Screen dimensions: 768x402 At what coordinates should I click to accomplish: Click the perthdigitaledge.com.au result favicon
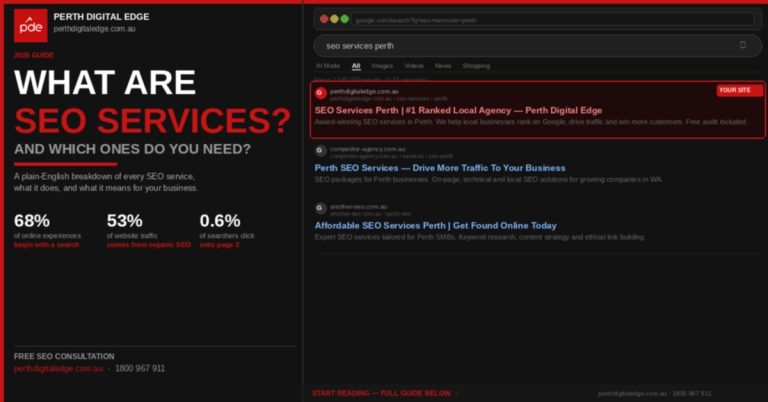[x=320, y=93]
